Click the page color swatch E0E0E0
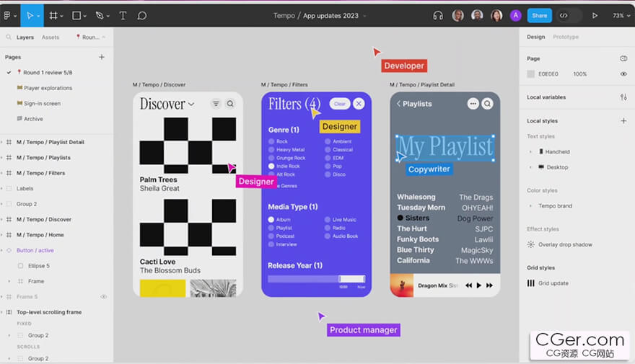Screen dimensions: 635x364 coord(530,74)
